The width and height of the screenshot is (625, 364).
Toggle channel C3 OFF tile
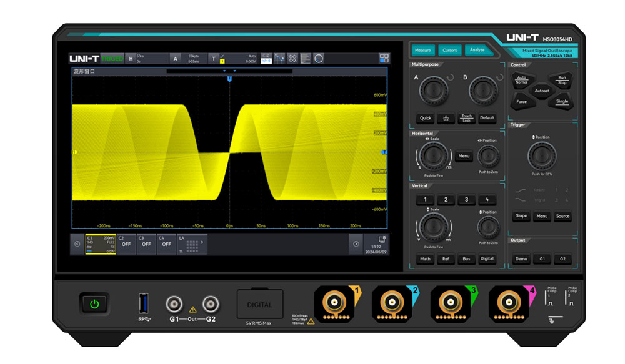coord(146,244)
